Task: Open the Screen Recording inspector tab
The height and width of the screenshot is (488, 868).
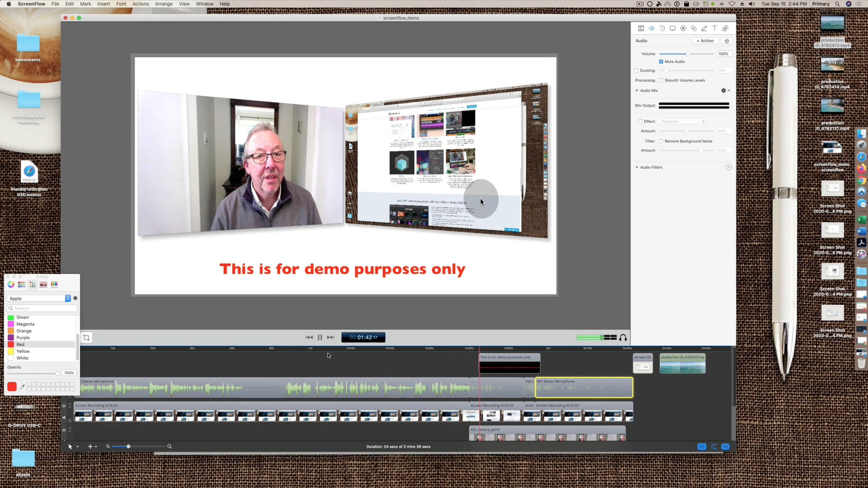Action: [673, 28]
